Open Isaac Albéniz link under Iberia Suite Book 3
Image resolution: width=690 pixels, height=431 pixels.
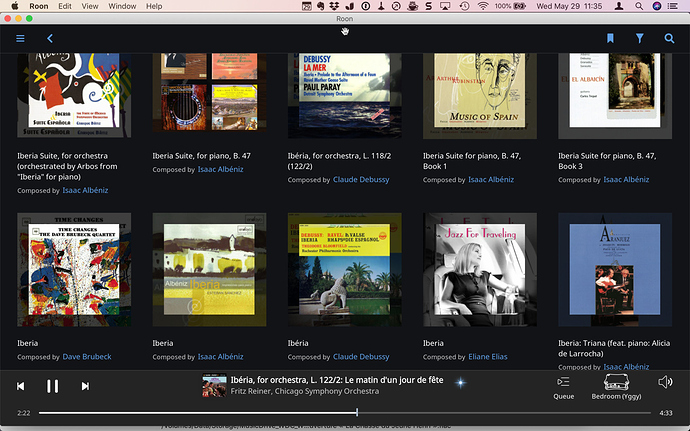click(x=626, y=180)
